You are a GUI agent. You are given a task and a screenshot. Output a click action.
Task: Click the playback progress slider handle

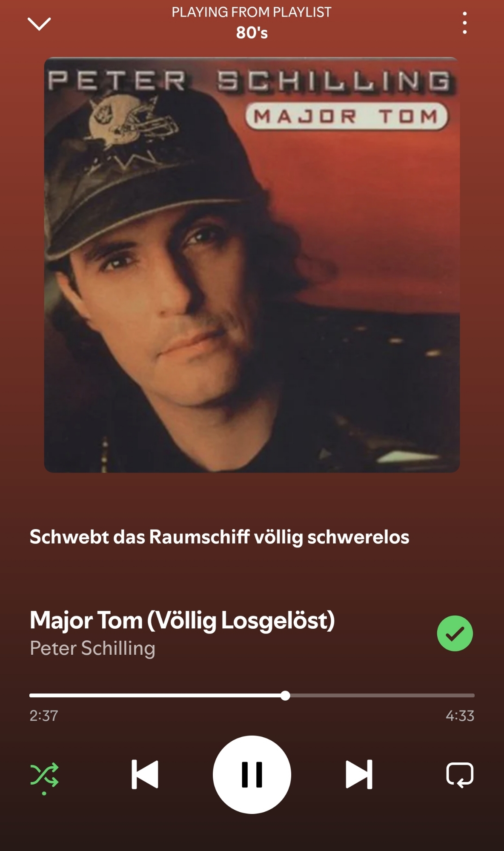(x=285, y=696)
